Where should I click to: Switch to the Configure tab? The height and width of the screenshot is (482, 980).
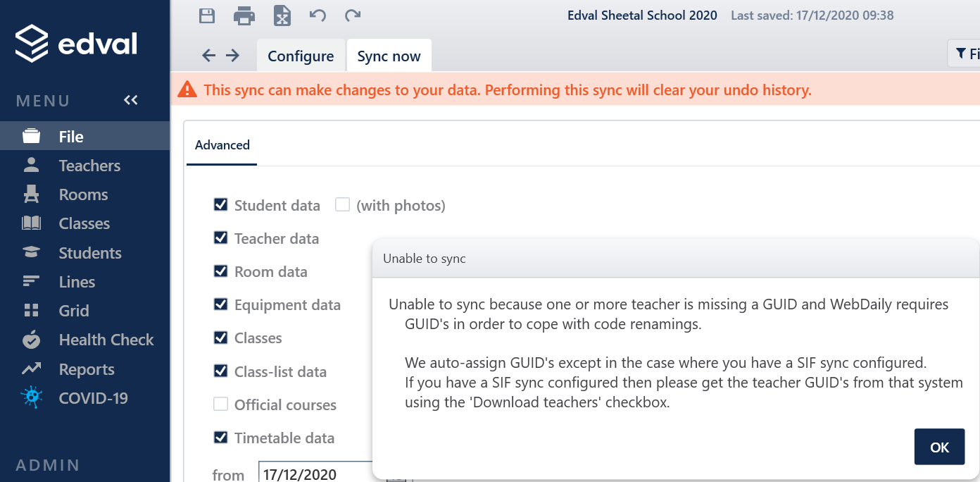(301, 56)
